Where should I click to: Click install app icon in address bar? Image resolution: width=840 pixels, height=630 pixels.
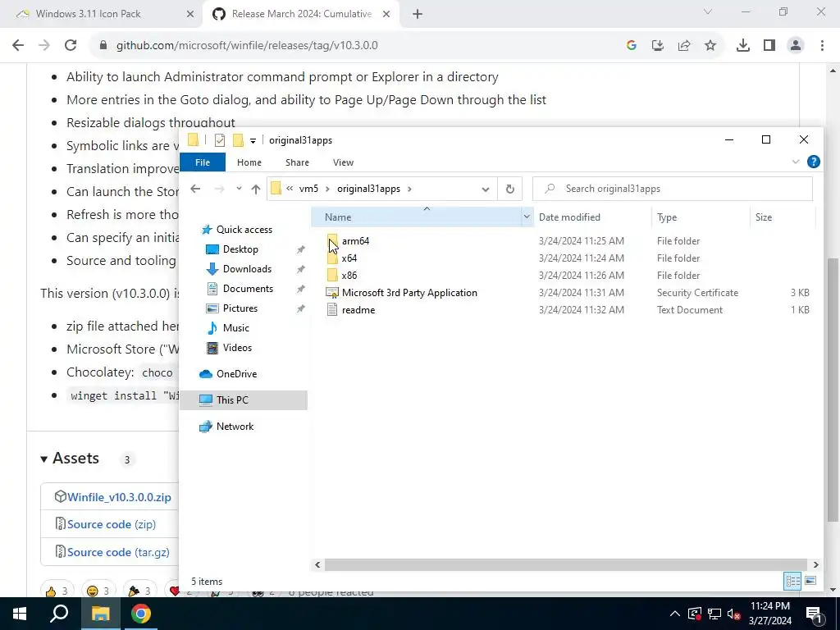658,46
